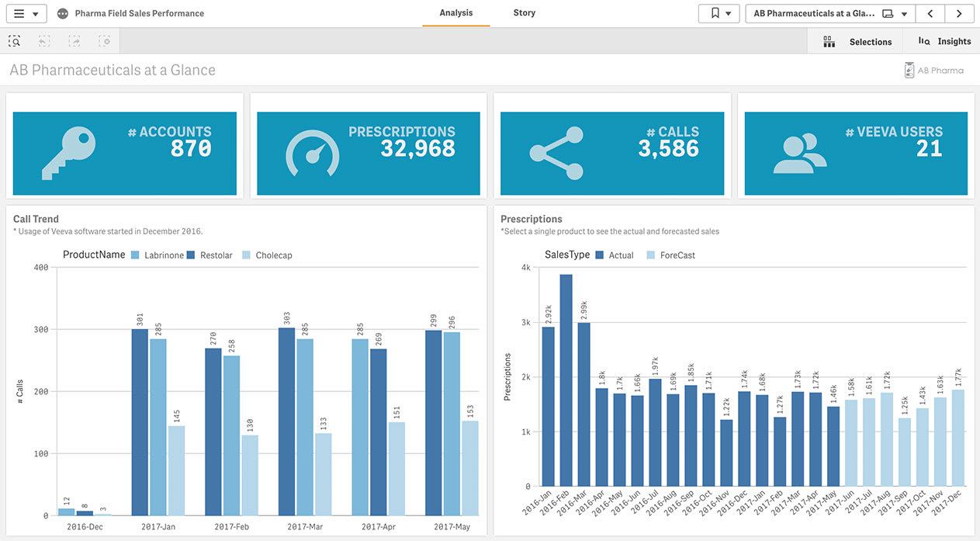Open the navigation hamburger menu

click(26, 13)
